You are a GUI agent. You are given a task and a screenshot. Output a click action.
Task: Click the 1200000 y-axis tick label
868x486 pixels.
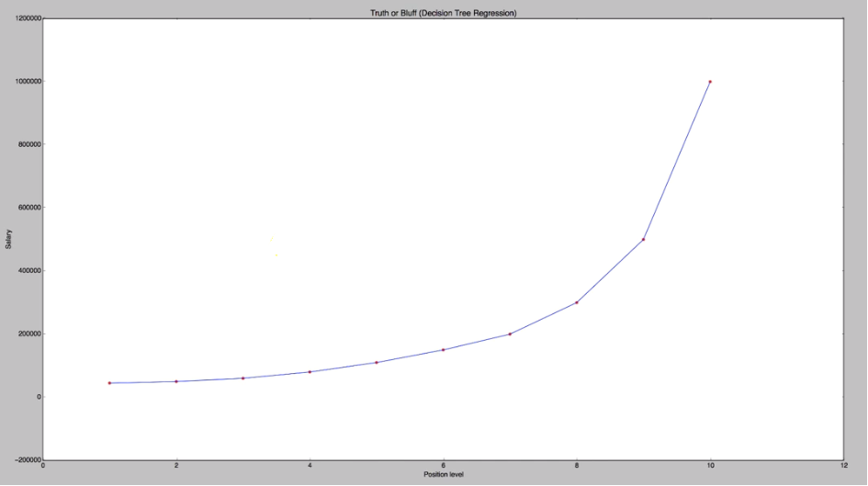click(21, 18)
